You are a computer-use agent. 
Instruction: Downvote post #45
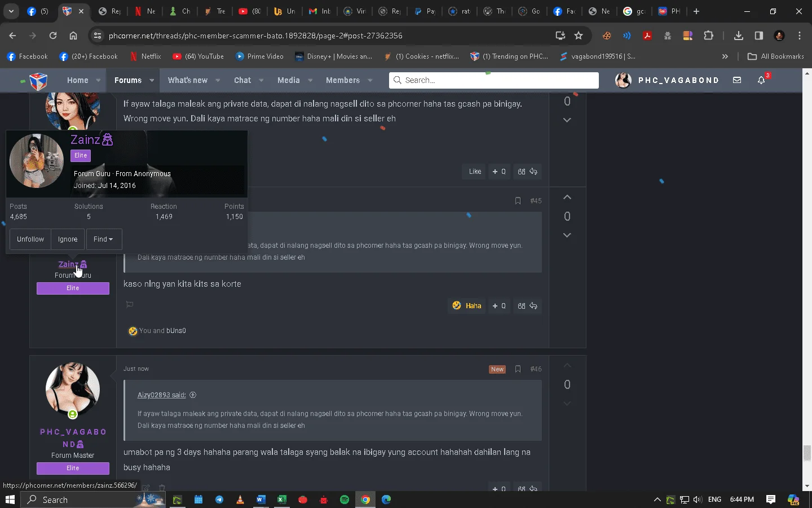pos(567,235)
